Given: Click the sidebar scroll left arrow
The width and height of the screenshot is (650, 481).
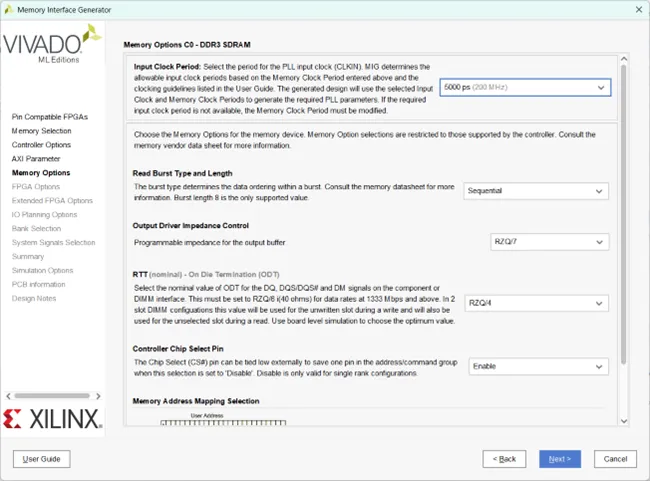Looking at the screenshot, I should click(x=8, y=396).
